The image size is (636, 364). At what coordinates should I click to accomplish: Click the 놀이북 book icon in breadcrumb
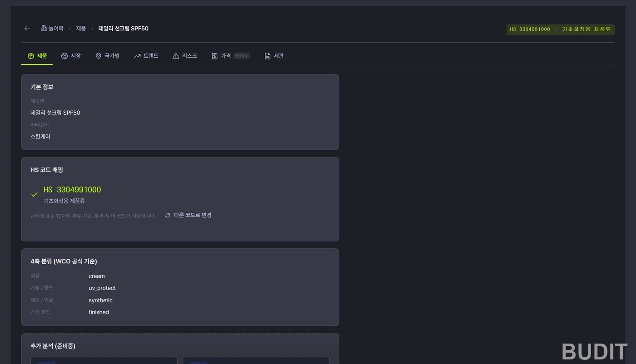coord(44,29)
